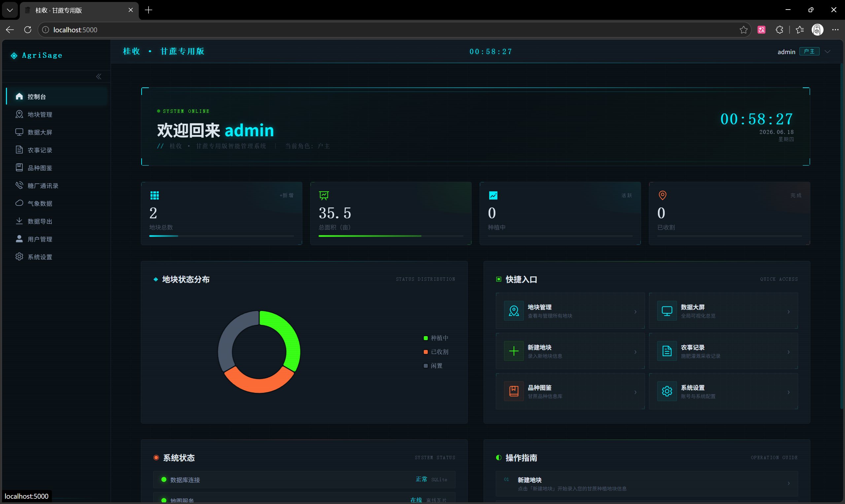Close the 桂收 · 甘蔗专用版 tab
The image size is (845, 504).
(130, 10)
